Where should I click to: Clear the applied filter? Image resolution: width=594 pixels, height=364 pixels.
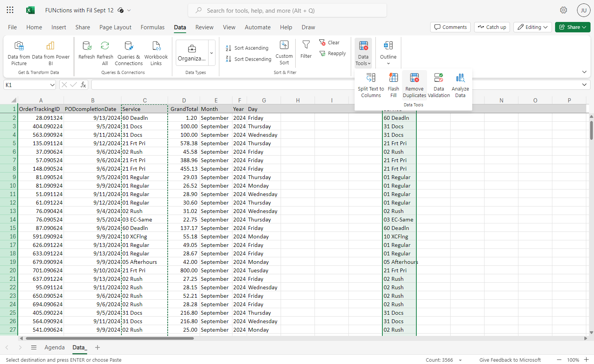click(x=329, y=43)
